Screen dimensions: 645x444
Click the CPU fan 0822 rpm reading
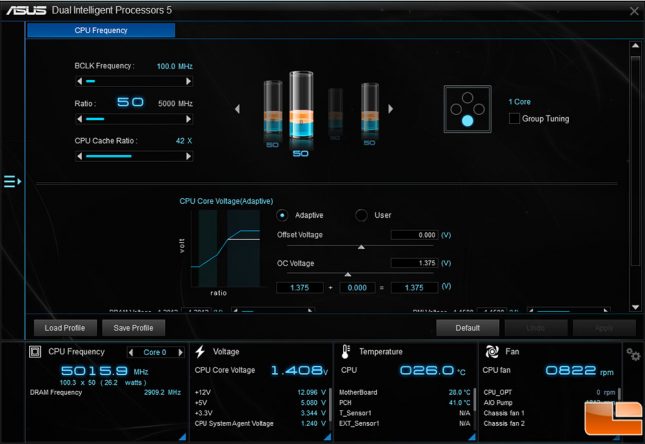[579, 371]
